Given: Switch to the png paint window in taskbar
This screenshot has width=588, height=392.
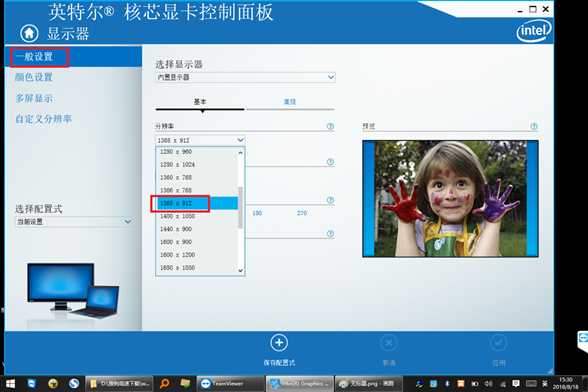Looking at the screenshot, I should point(368,384).
